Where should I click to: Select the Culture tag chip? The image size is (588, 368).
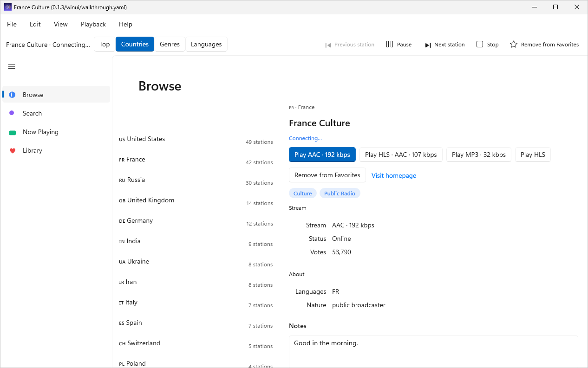[x=303, y=193]
